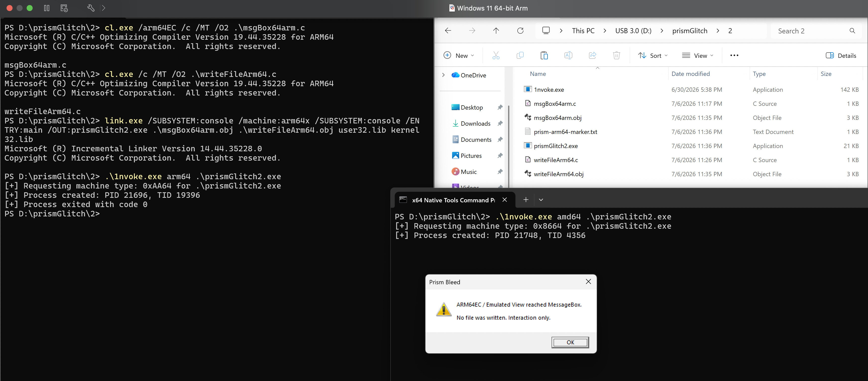Open the View dropdown
Viewport: 868px width, 381px height.
697,56
